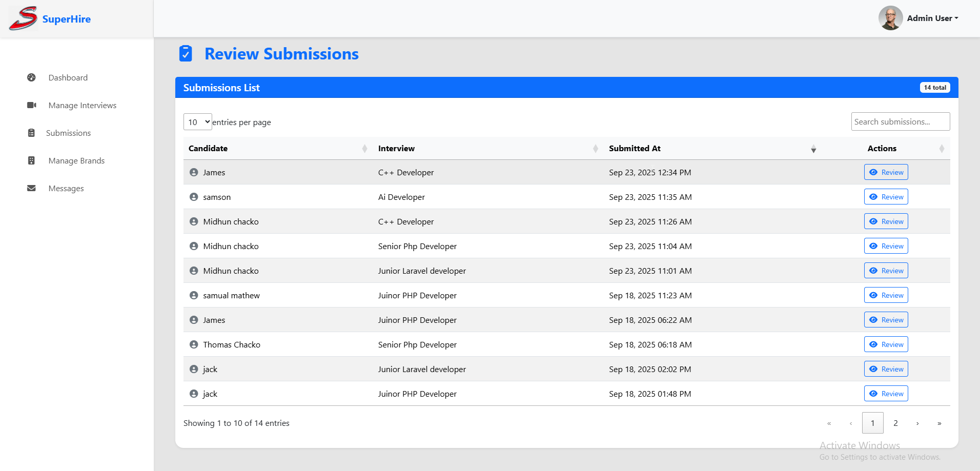Click the Dashboard gauge icon in sidebar
Image resolution: width=980 pixels, height=471 pixels.
click(31, 77)
